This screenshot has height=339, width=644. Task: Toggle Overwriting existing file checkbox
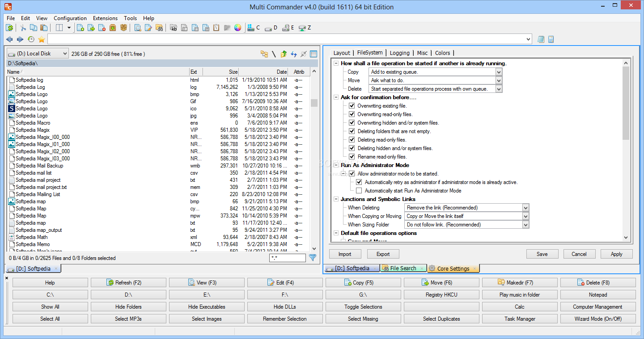[x=352, y=106]
